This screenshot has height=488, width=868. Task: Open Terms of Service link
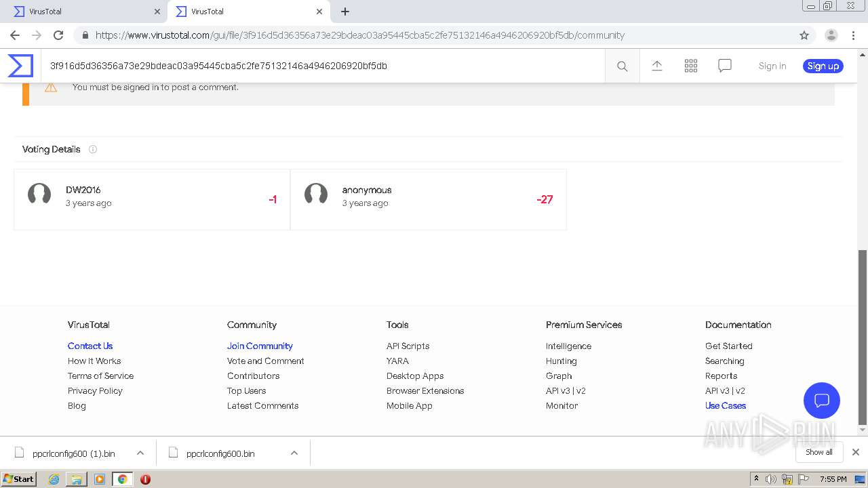click(100, 375)
